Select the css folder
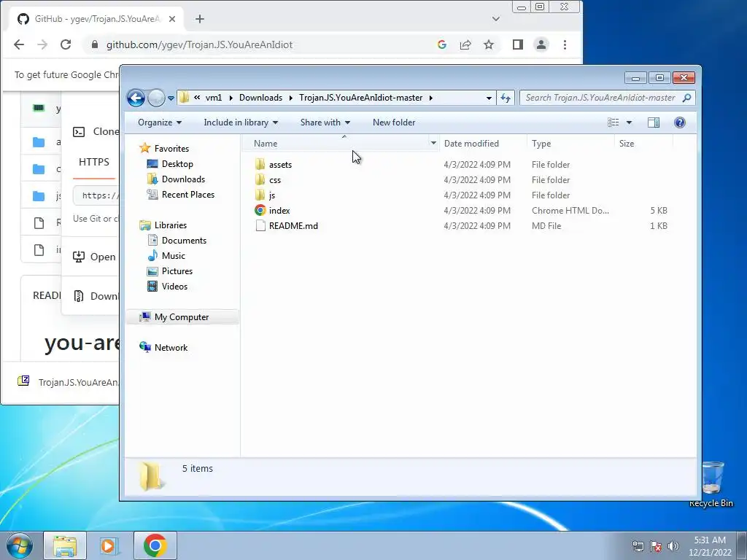Viewport: 747px width, 560px height. pyautogui.click(x=275, y=180)
